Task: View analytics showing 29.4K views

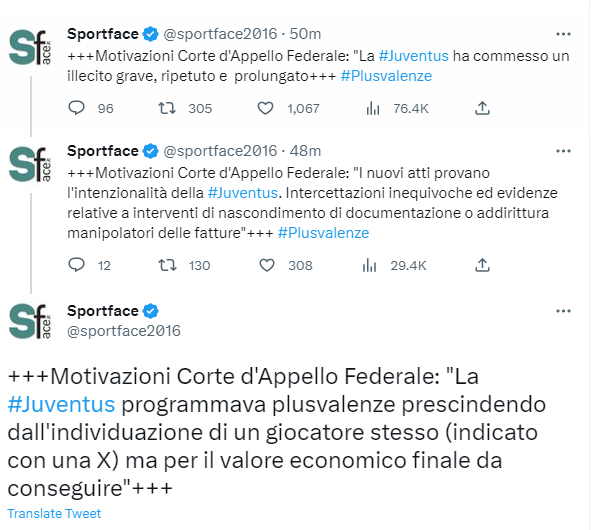Action: click(369, 265)
